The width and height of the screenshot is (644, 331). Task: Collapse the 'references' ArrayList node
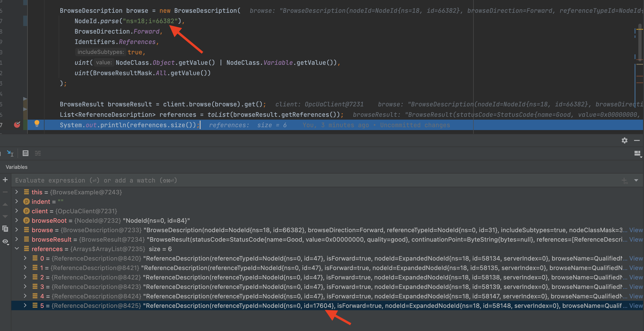click(x=17, y=249)
